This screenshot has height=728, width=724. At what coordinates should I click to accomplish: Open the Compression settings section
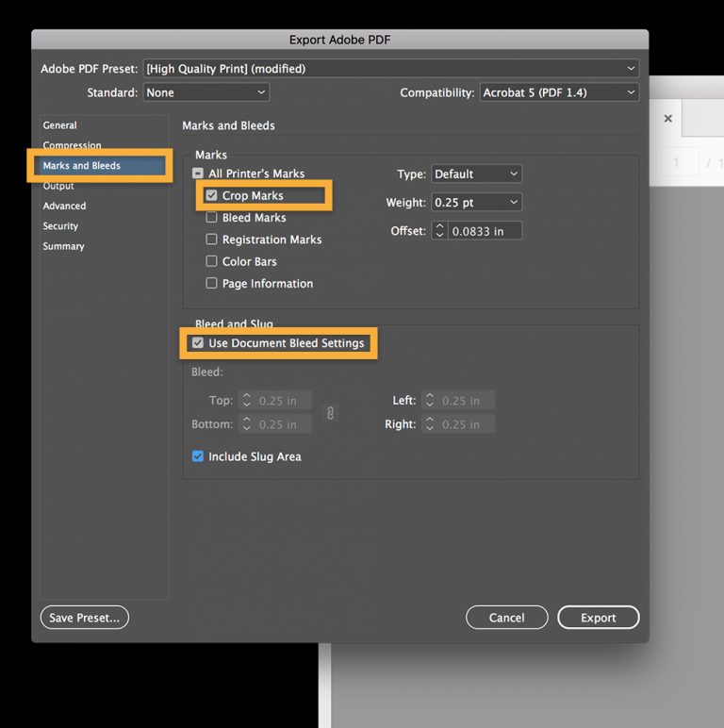(72, 145)
